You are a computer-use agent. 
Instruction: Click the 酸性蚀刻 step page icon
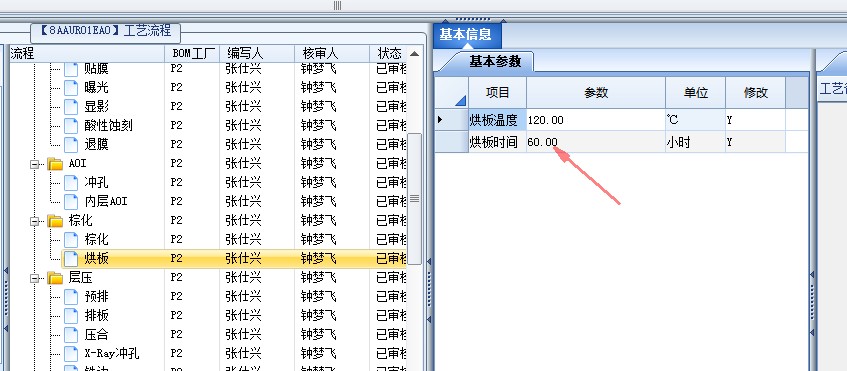coord(71,125)
